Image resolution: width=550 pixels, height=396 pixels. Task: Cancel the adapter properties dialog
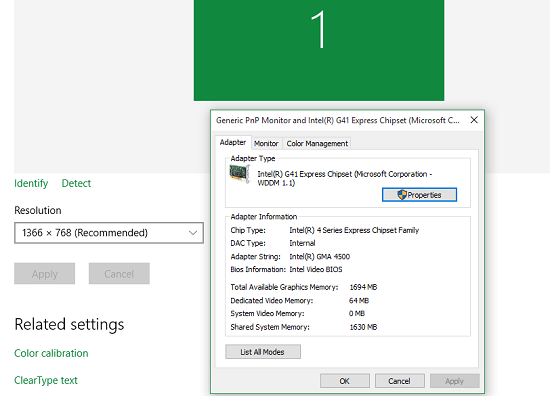400,381
